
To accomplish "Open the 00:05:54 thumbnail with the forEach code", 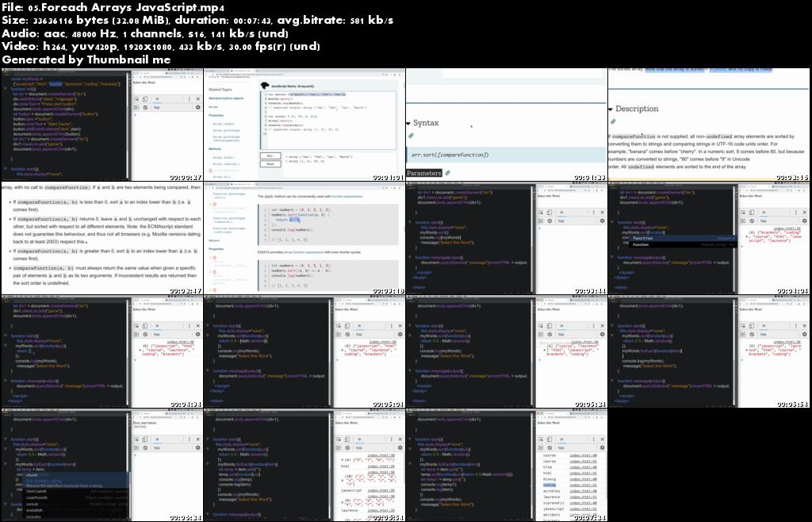I will click(x=709, y=351).
